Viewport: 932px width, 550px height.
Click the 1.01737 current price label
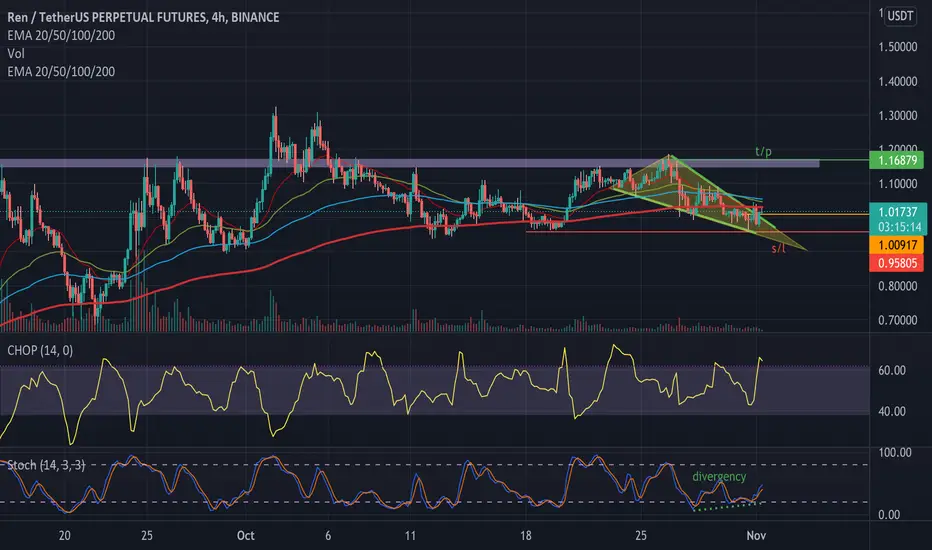click(898, 212)
